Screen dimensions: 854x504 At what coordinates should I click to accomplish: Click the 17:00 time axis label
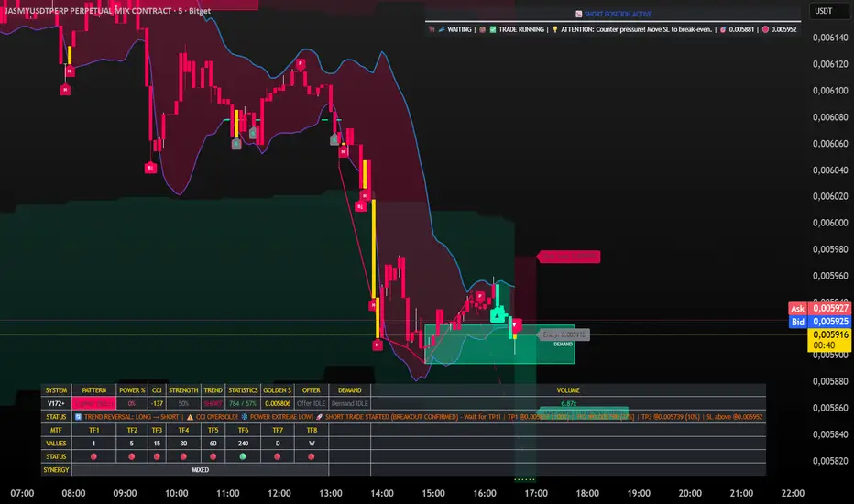click(536, 493)
